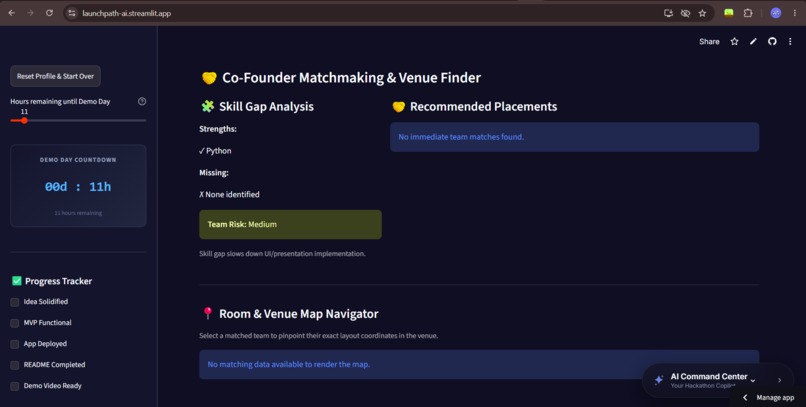Click the Progress Tracker green check icon
The height and width of the screenshot is (407, 806).
[16, 281]
